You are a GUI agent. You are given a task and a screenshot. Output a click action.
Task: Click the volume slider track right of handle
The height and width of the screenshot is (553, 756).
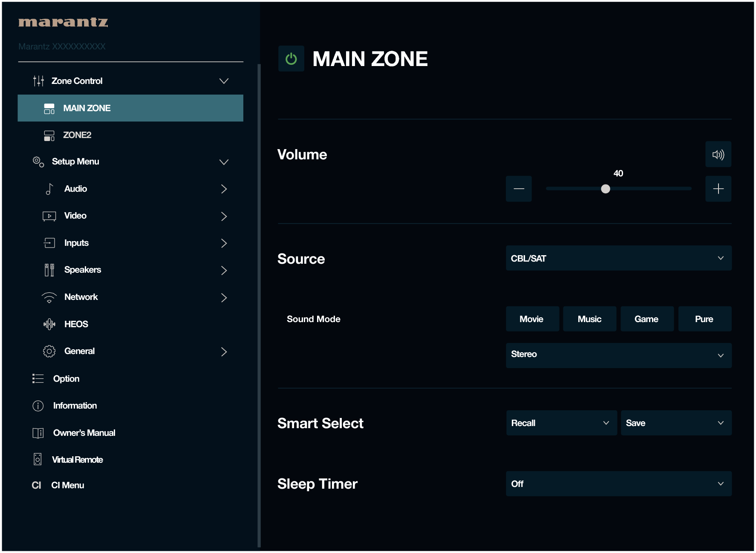click(x=651, y=189)
